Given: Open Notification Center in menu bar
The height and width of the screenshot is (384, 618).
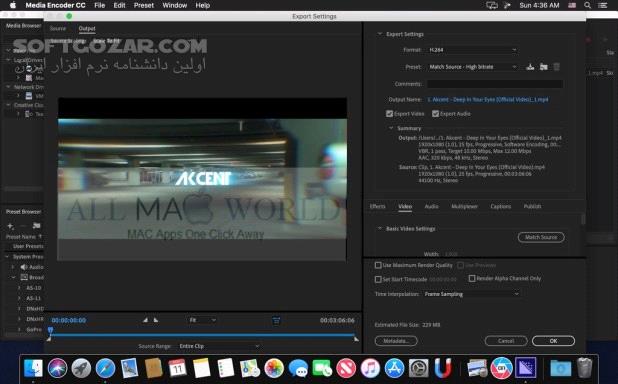Looking at the screenshot, I should [x=603, y=6].
